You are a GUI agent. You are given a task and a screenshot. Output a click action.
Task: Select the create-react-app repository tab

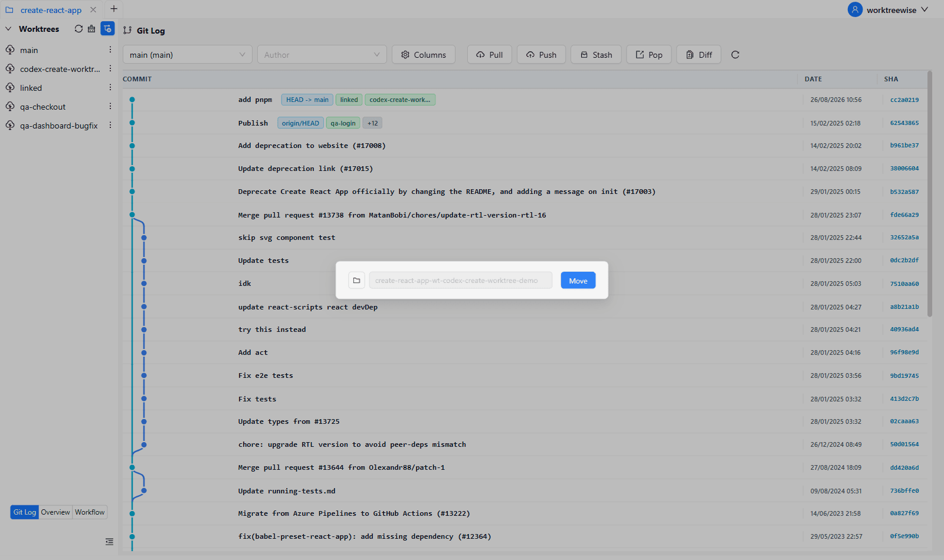pos(51,10)
